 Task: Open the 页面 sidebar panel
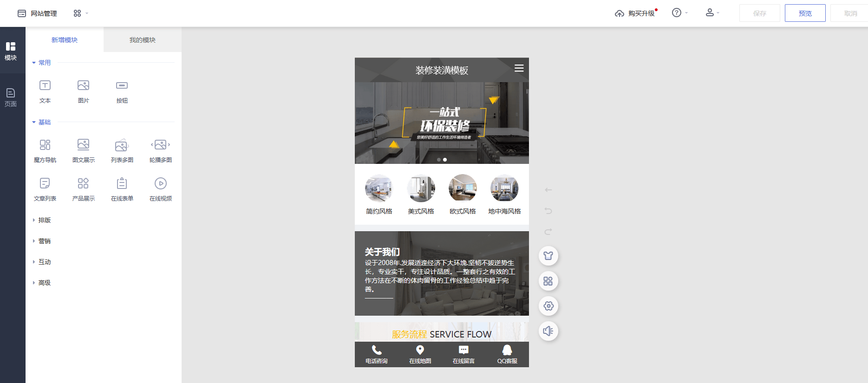11,97
